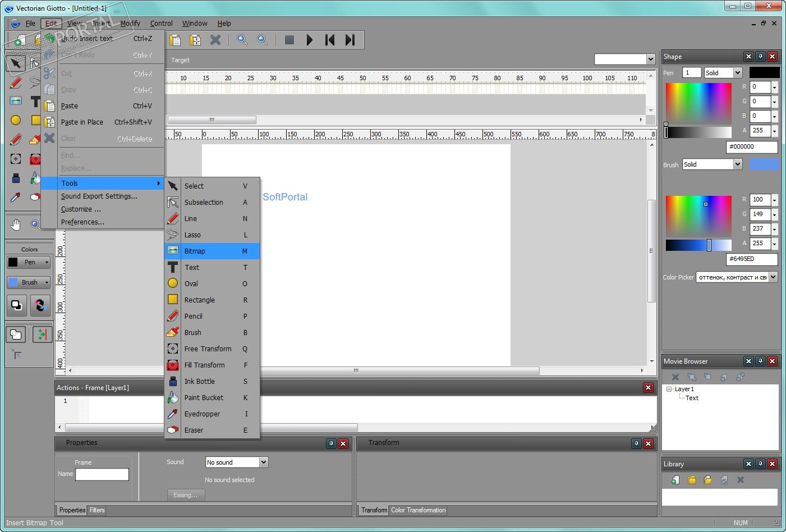Pin the Movie Browser panel

pyautogui.click(x=760, y=361)
